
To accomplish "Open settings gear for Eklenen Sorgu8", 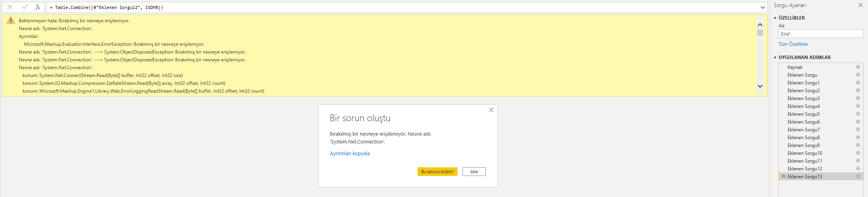I will (858, 138).
